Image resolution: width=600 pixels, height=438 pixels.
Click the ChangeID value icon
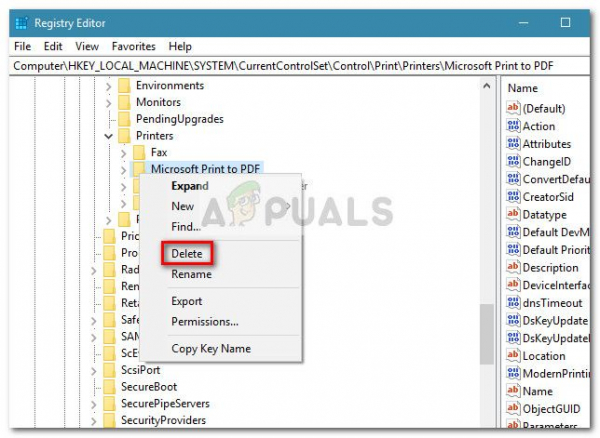513,161
